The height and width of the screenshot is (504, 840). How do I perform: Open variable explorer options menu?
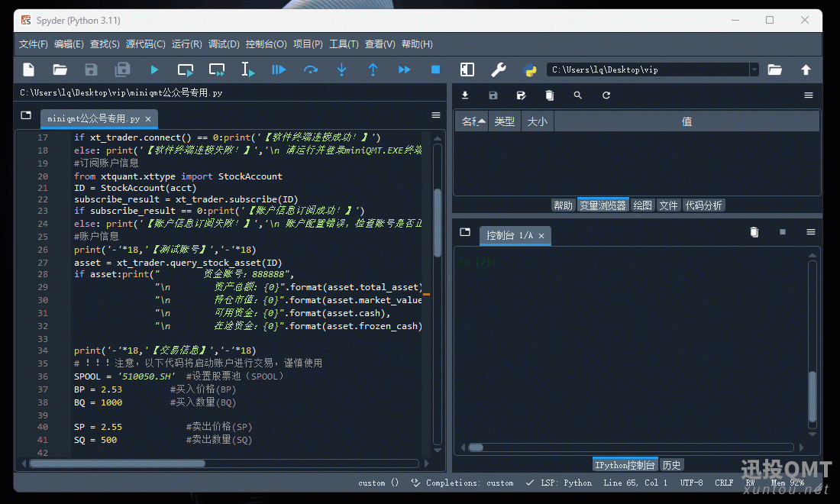[809, 95]
